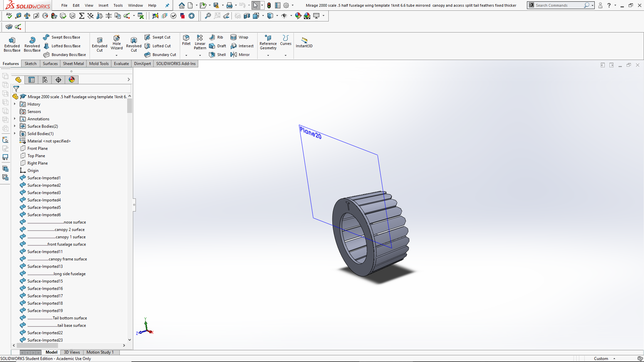Choose Swept Boss/Base feature

click(62, 37)
